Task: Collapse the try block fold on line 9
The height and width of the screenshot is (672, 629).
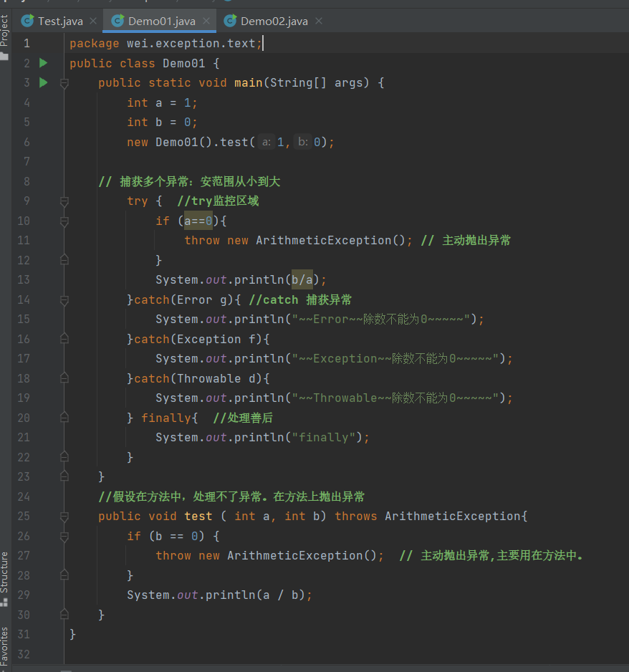Action: pyautogui.click(x=64, y=201)
